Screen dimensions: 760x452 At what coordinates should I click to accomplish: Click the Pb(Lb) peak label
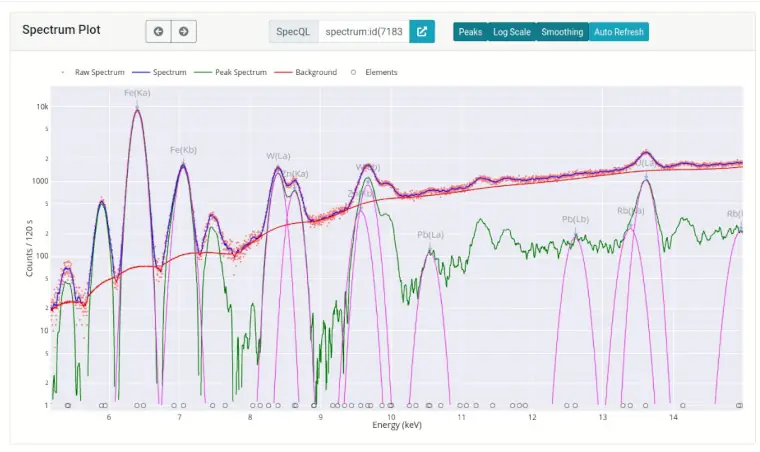(575, 219)
